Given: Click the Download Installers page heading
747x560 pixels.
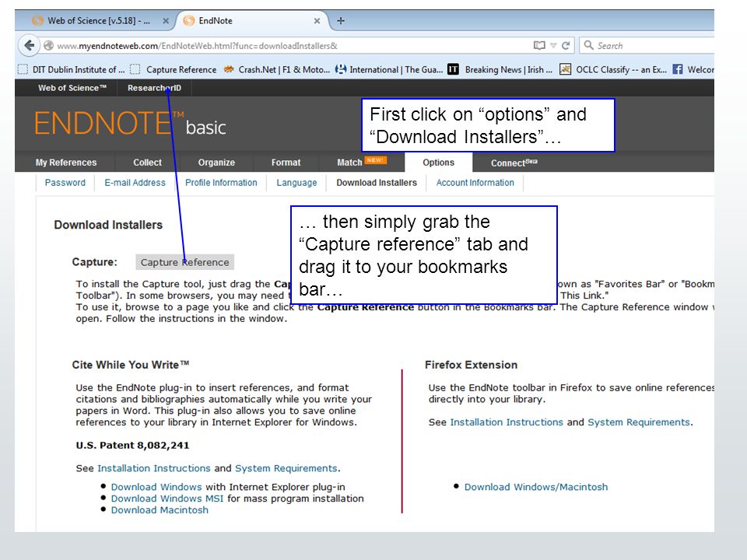Looking at the screenshot, I should (x=108, y=225).
